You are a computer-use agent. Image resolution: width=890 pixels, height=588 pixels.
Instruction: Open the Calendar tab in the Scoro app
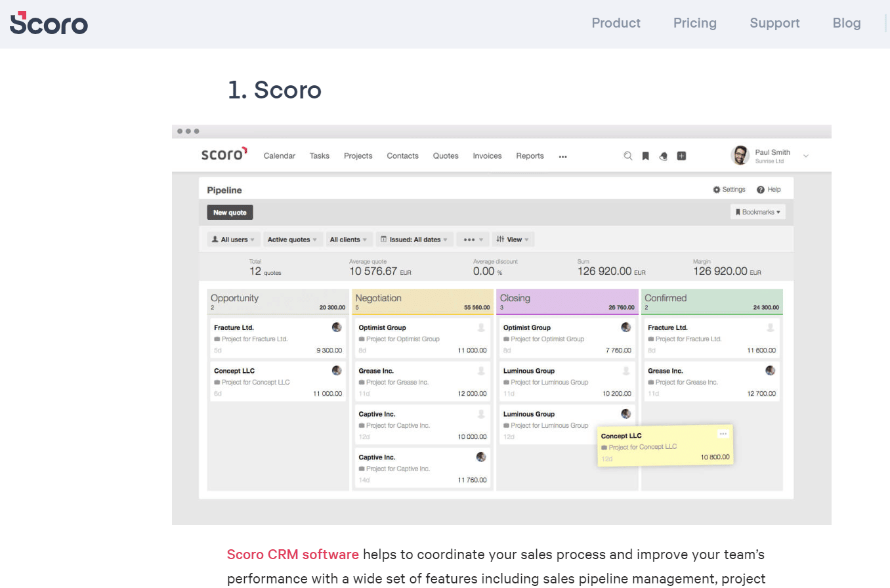click(280, 156)
